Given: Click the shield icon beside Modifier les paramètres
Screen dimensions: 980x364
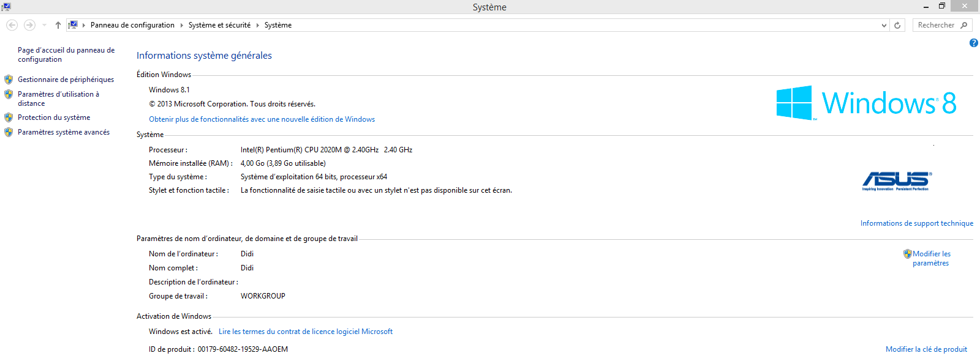Looking at the screenshot, I should pyautogui.click(x=908, y=254).
